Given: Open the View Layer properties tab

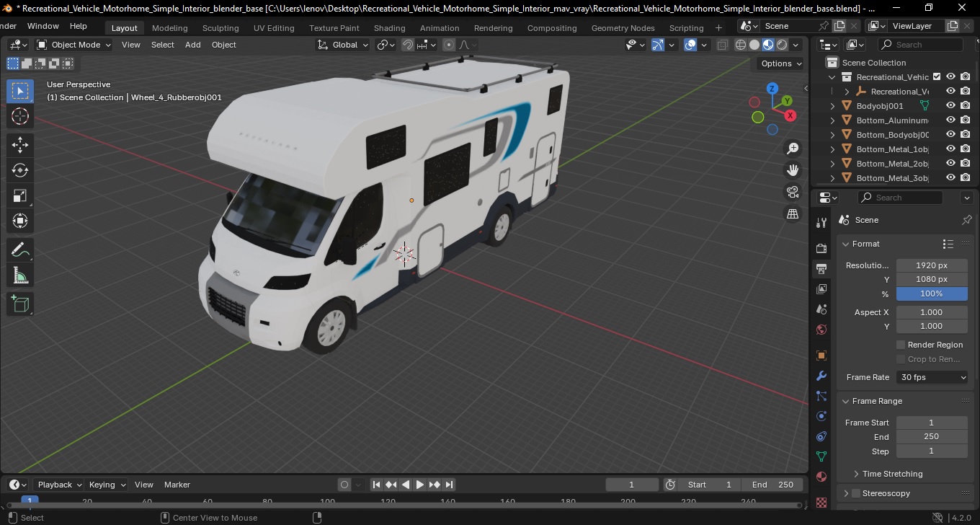Looking at the screenshot, I should pos(821,289).
